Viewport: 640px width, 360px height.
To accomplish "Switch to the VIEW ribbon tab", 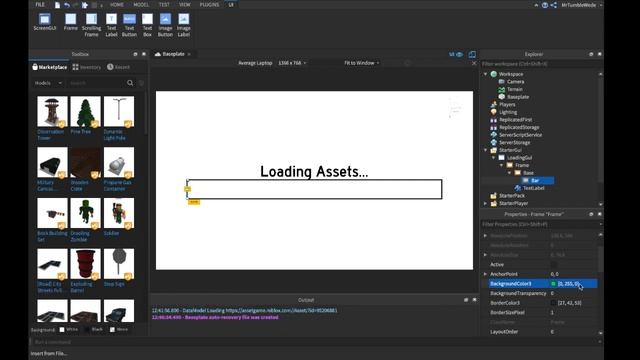I will pos(184,4).
